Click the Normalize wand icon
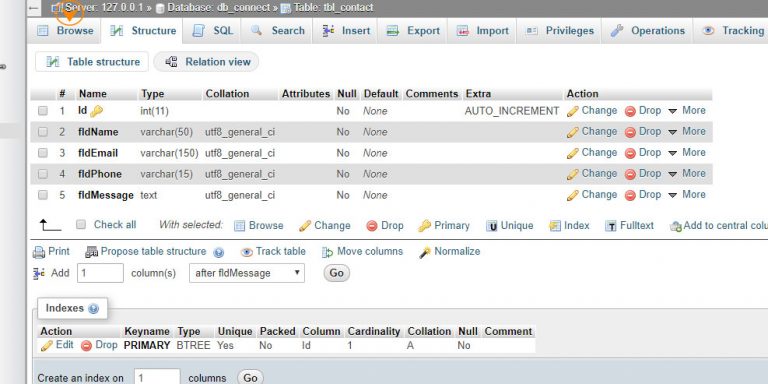768x384 pixels. coord(425,252)
